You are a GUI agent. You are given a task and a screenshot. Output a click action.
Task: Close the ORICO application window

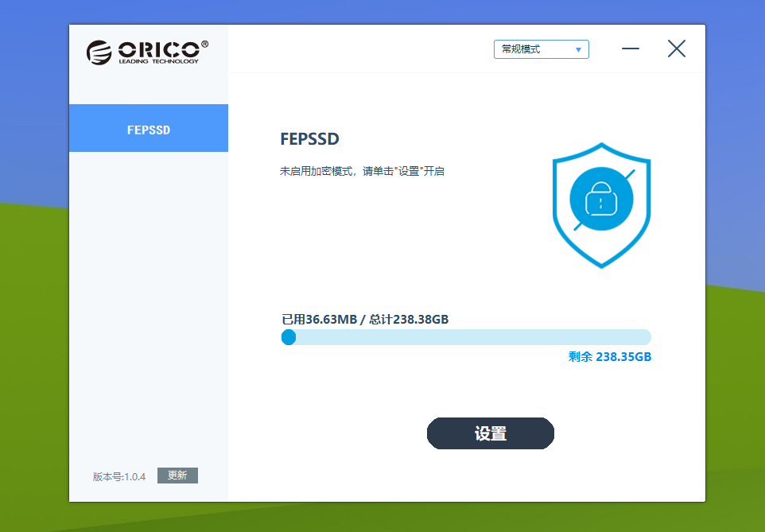[x=677, y=49]
